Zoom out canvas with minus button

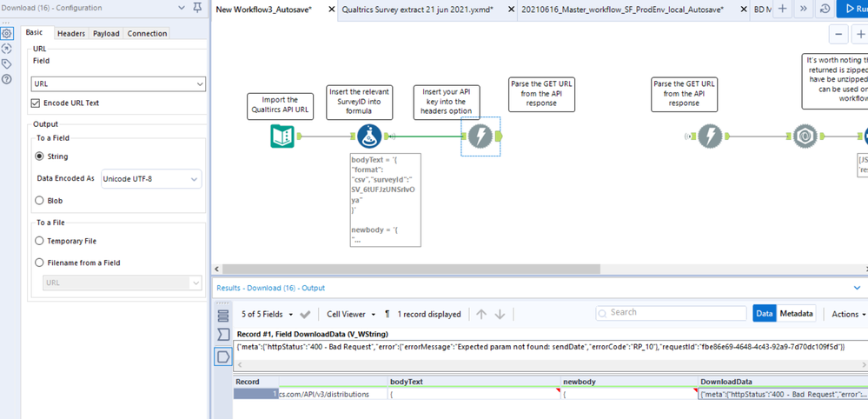[x=838, y=34]
